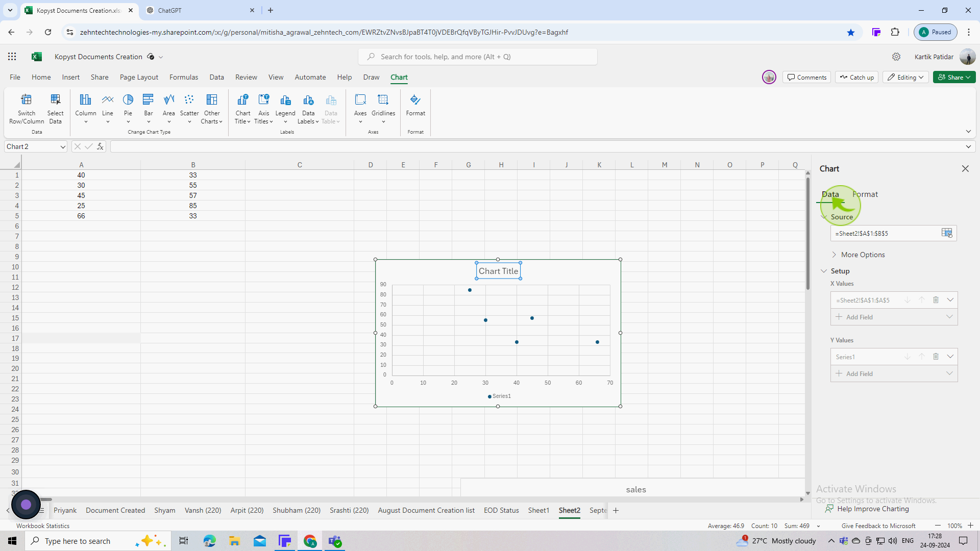This screenshot has width=980, height=551.
Task: Click the Comments button
Action: [806, 77]
